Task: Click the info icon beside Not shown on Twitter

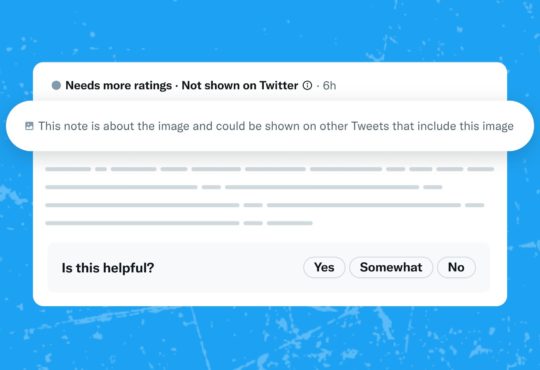Action: [307, 85]
